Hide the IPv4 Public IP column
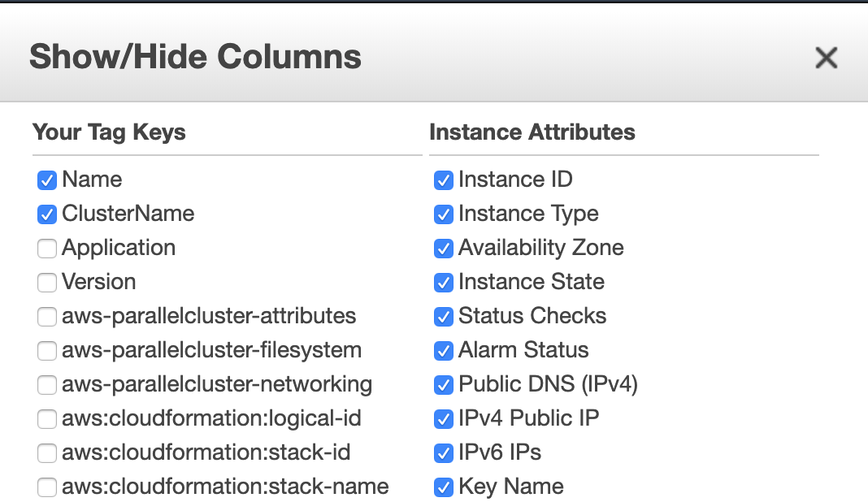Image resolution: width=868 pixels, height=502 pixels. tap(443, 419)
